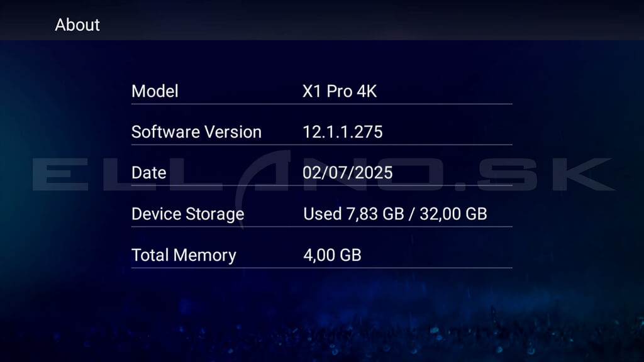
Task: Click the divider line under the Date row
Action: pos(321,186)
